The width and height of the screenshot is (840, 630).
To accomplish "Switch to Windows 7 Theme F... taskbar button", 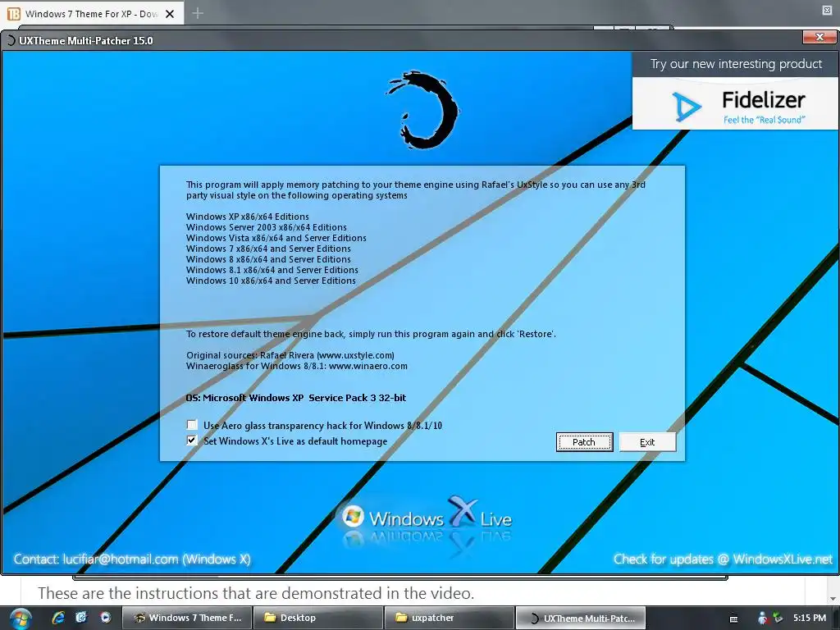I will (186, 618).
